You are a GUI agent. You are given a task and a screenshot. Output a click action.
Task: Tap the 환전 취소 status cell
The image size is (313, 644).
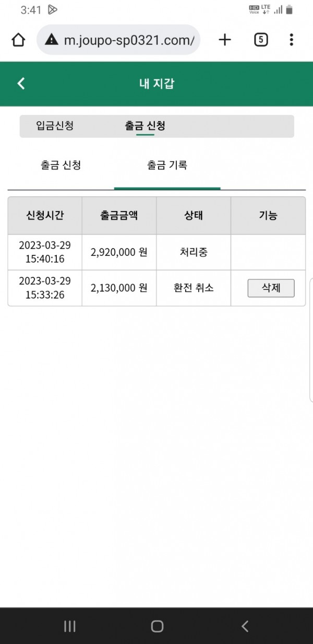point(194,288)
